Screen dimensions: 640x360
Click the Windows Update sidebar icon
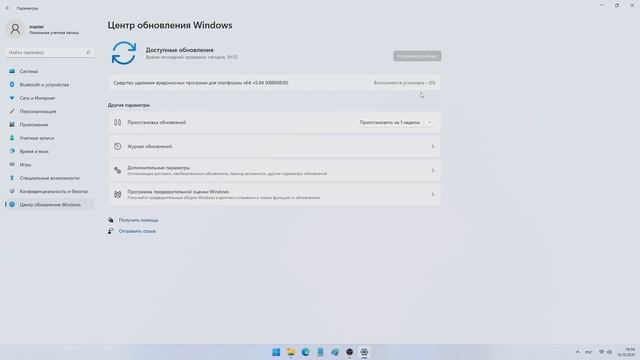click(12, 204)
